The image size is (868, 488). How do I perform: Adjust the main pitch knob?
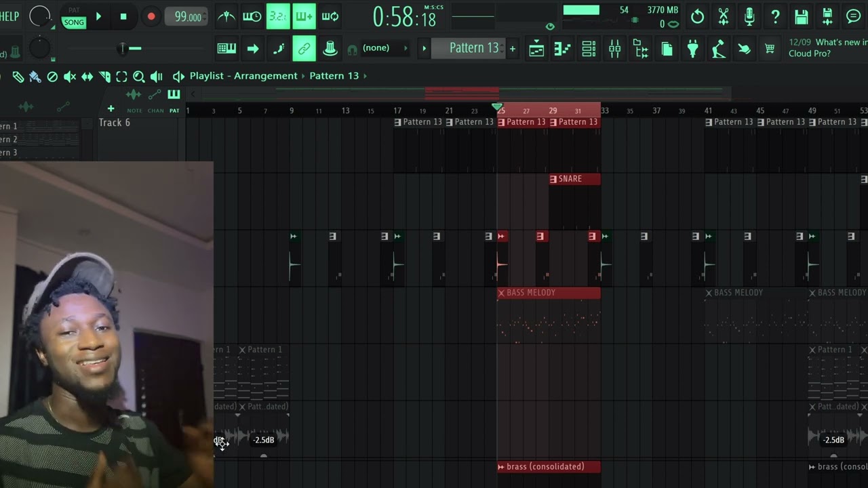[40, 48]
